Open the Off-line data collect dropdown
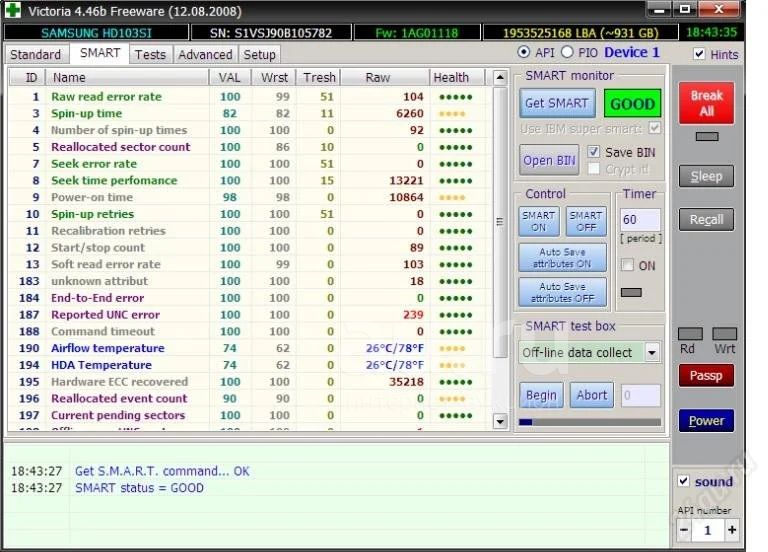 tap(652, 352)
